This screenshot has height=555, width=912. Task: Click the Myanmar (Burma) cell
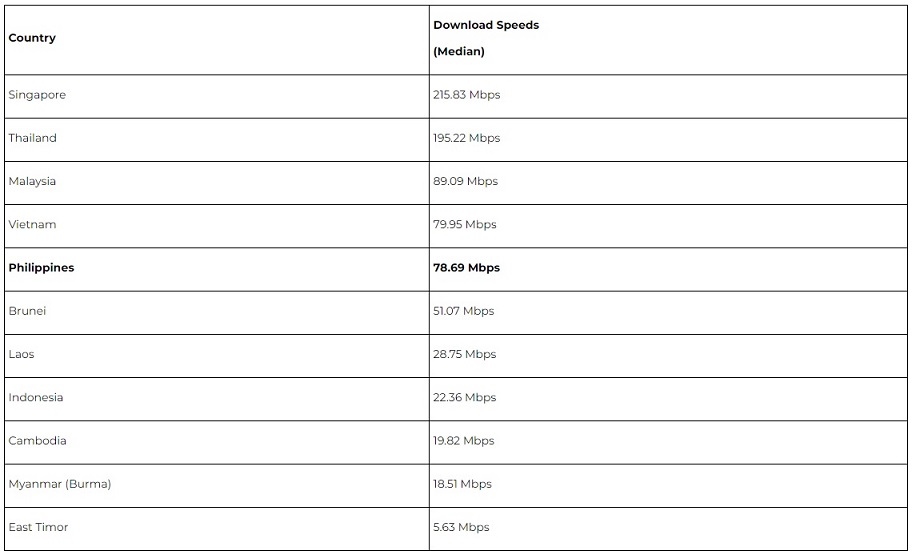click(x=60, y=484)
